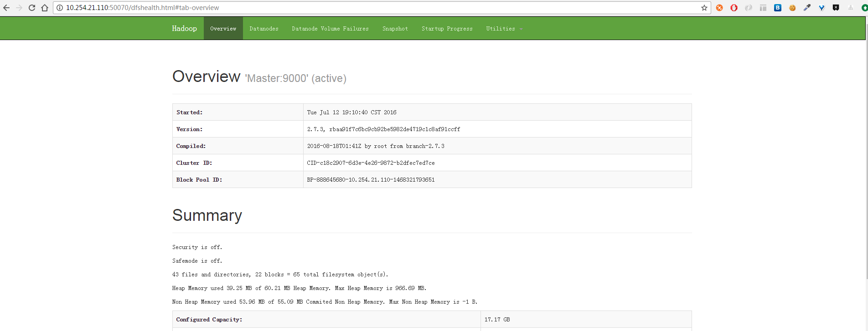
Task: Open the browser home page icon
Action: 45,8
